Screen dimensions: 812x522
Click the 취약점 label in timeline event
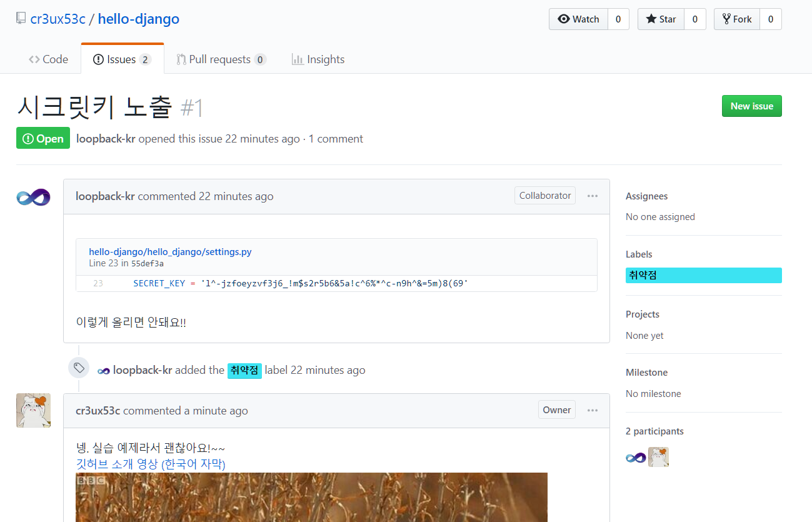[244, 370]
